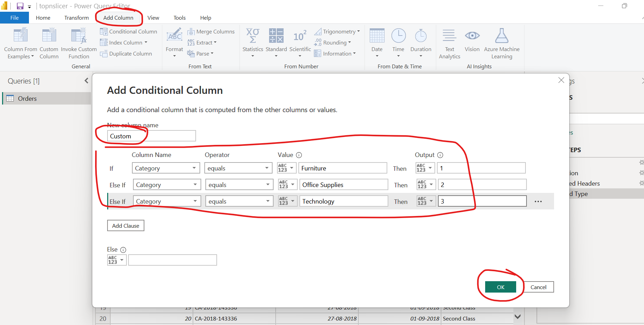Open the Else value type selector
Image resolution: width=644 pixels, height=325 pixels.
(x=117, y=260)
